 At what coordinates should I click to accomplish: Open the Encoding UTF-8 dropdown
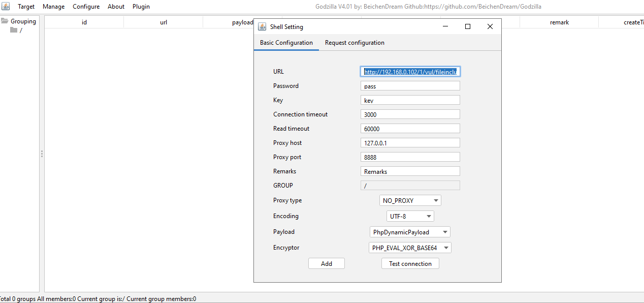[410, 216]
